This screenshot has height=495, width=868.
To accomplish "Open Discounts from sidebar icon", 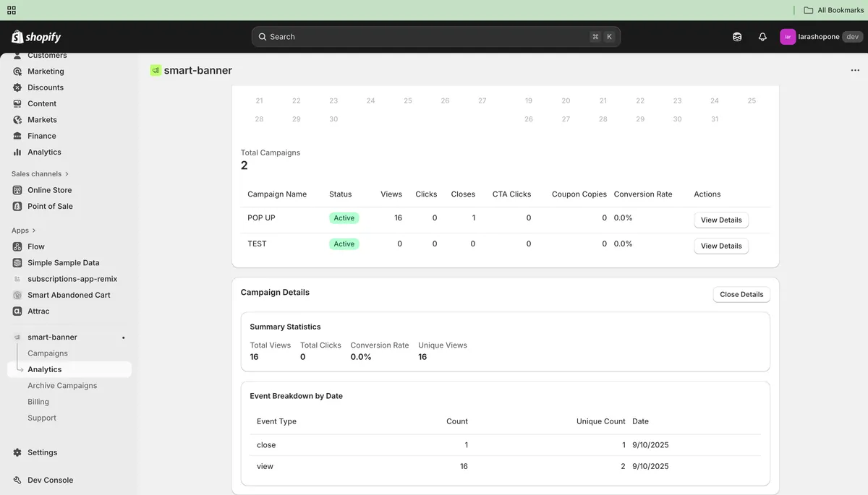I will [17, 87].
